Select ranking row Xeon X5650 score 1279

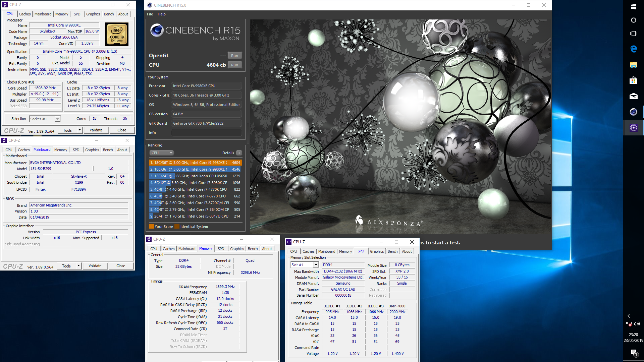[195, 176]
